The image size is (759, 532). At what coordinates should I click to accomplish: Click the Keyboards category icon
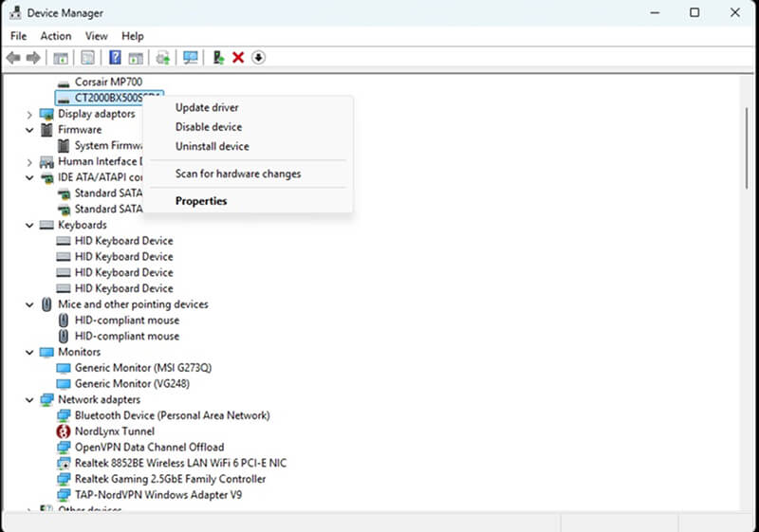[x=46, y=225]
